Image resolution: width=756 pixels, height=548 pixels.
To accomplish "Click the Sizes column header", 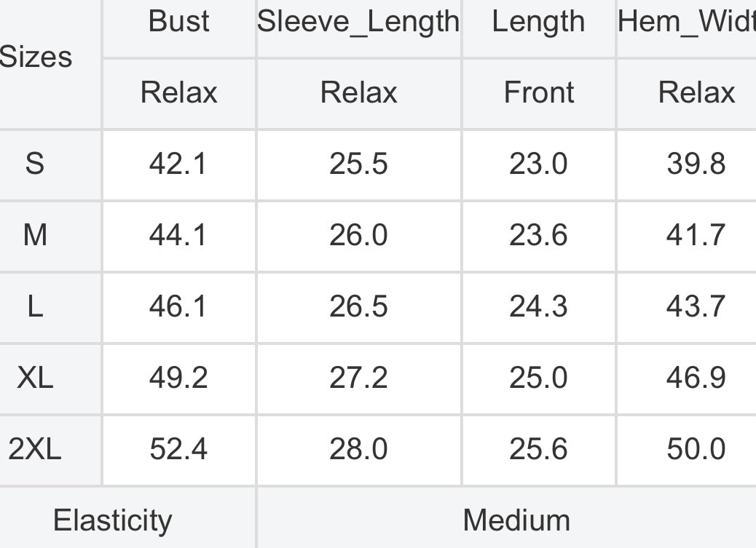I will [x=36, y=57].
